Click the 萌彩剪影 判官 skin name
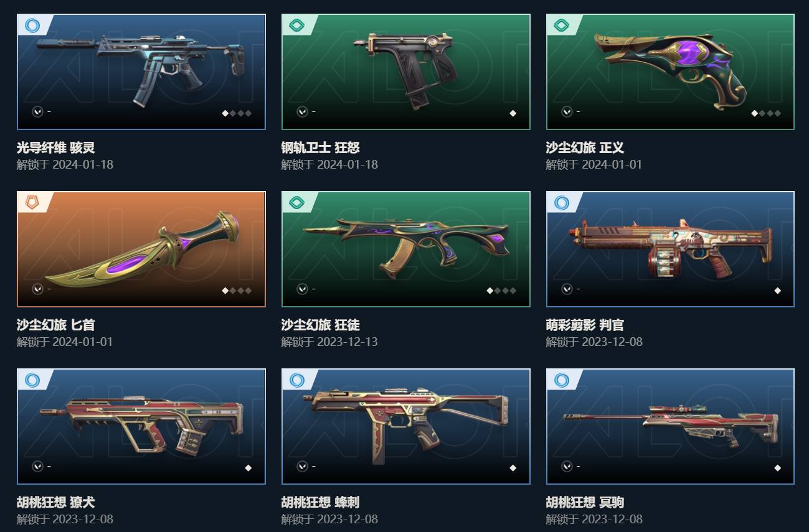The image size is (809, 532). click(585, 325)
